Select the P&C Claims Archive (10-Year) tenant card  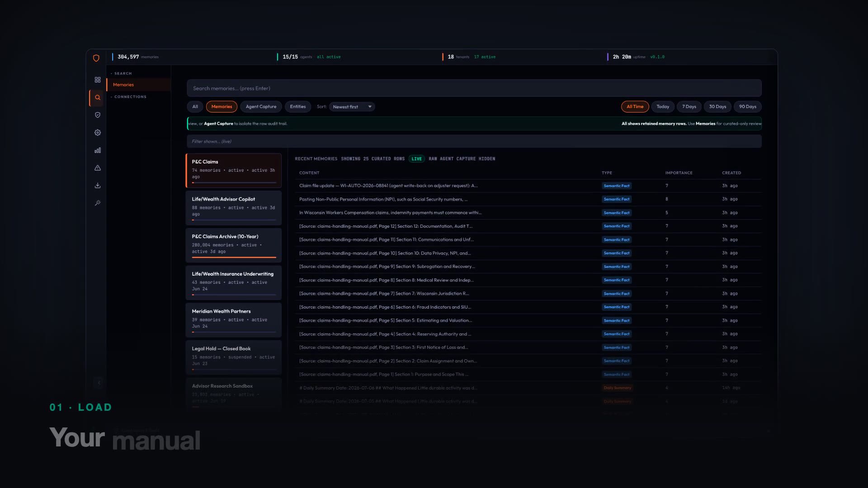233,245
